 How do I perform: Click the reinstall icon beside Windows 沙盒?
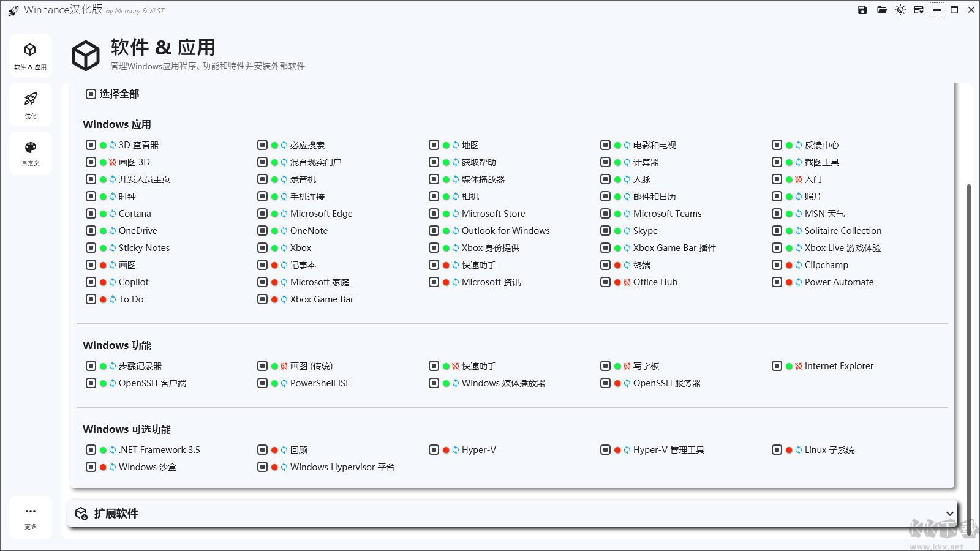[x=113, y=467]
